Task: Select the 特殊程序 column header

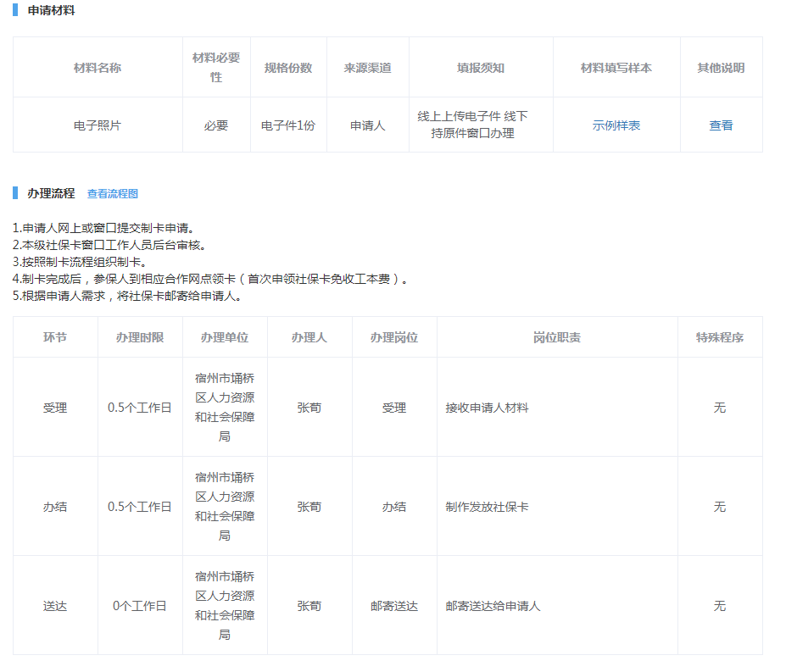Action: tap(720, 337)
